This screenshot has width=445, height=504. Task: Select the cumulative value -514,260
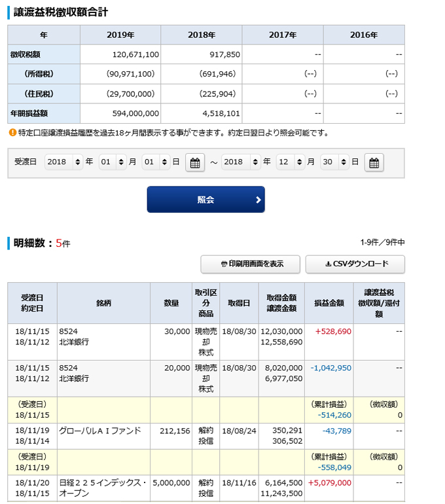pyautogui.click(x=334, y=415)
